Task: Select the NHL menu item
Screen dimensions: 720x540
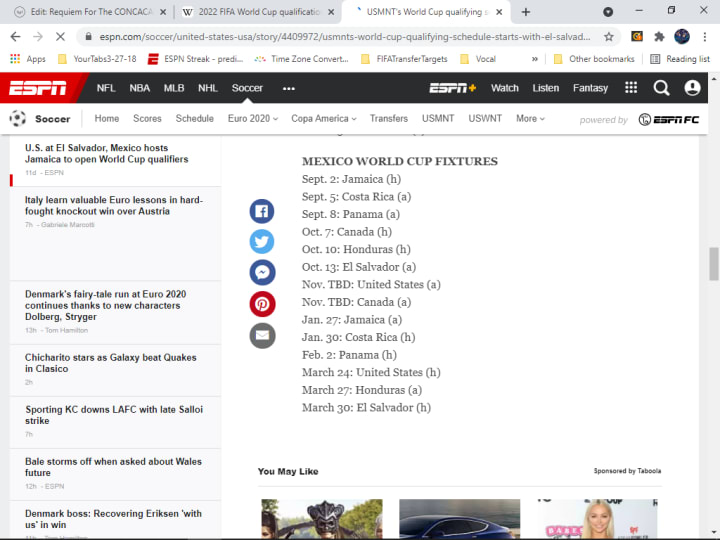Action: (x=208, y=88)
